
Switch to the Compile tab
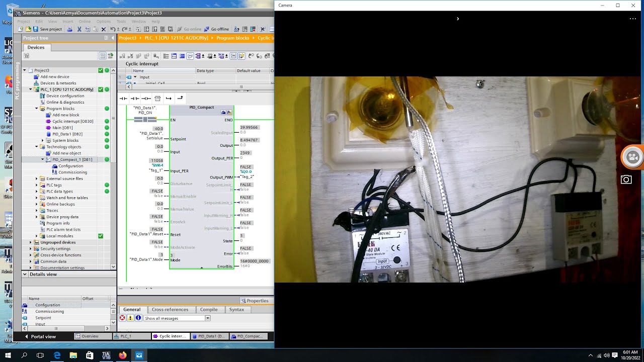pyautogui.click(x=209, y=310)
